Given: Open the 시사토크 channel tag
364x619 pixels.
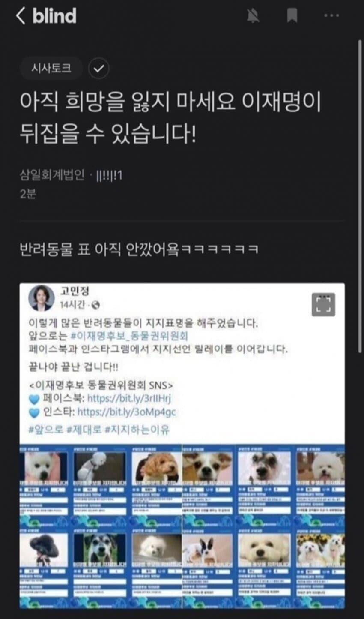Looking at the screenshot, I should point(51,68).
